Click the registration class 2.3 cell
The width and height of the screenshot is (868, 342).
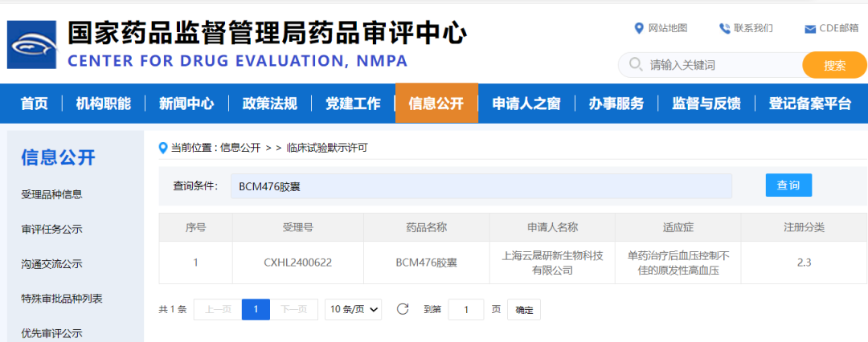point(804,263)
